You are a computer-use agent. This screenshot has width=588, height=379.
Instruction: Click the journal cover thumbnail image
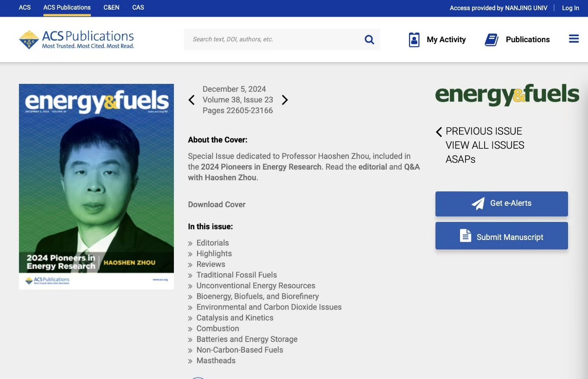(x=96, y=186)
